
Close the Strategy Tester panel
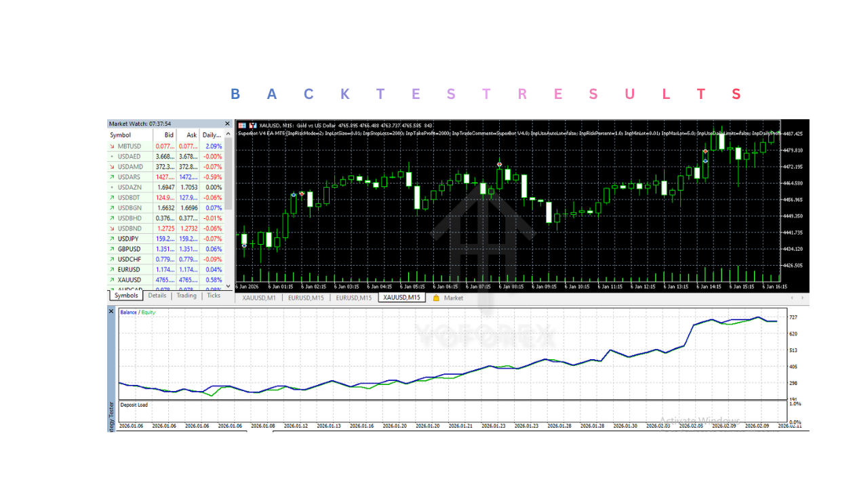(x=112, y=311)
